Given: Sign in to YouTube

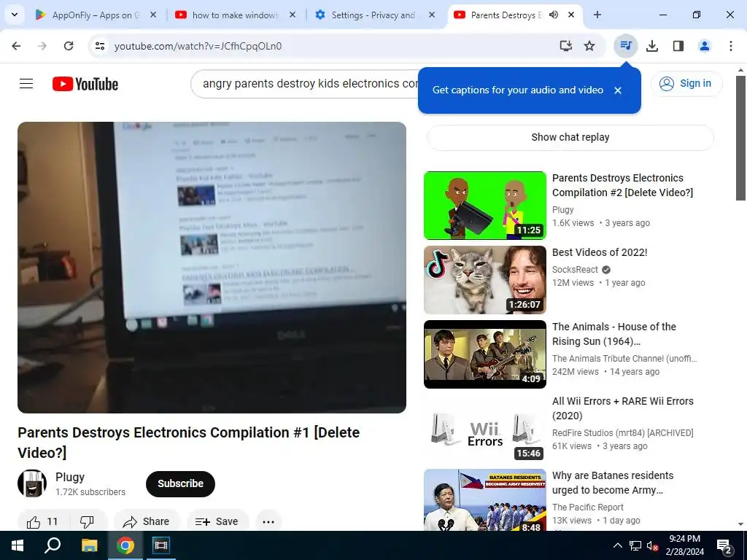Looking at the screenshot, I should tap(686, 83).
